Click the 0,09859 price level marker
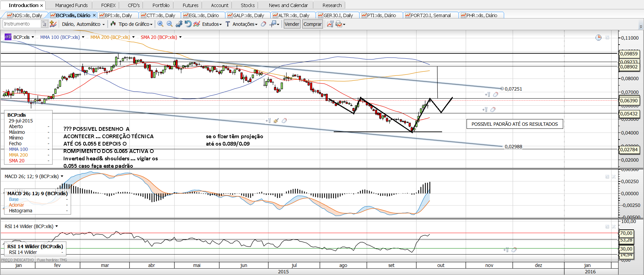This screenshot has height=275, width=644. pos(629,54)
